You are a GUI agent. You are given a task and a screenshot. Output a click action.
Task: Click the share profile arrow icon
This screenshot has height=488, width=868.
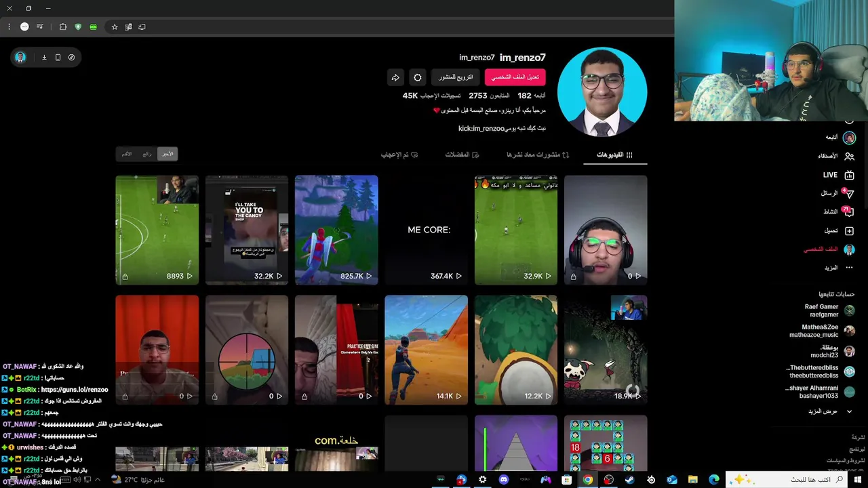395,77
